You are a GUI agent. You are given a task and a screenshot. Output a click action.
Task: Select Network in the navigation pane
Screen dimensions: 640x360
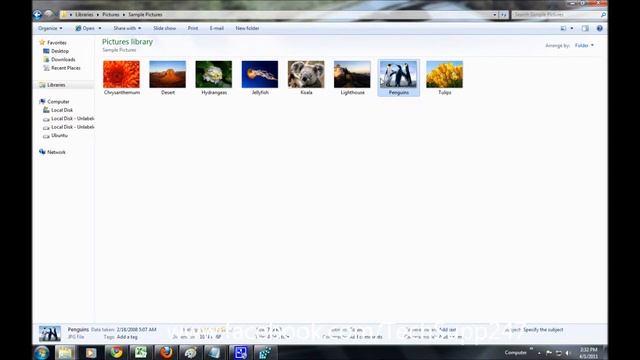(x=56, y=152)
